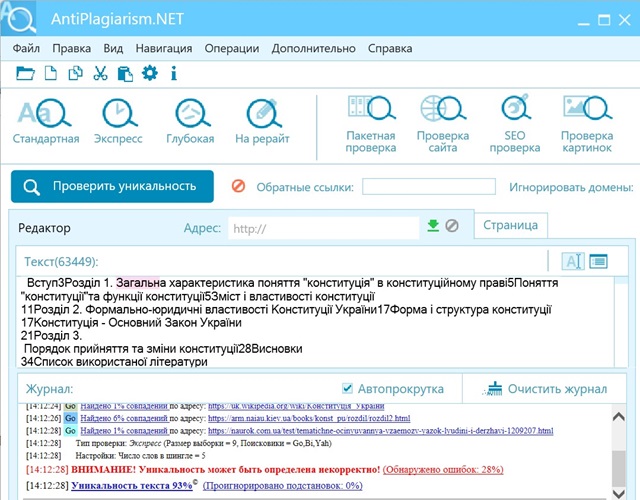
Task: Click the ВНИМАНИЕ! warning message text
Action: pos(226,469)
